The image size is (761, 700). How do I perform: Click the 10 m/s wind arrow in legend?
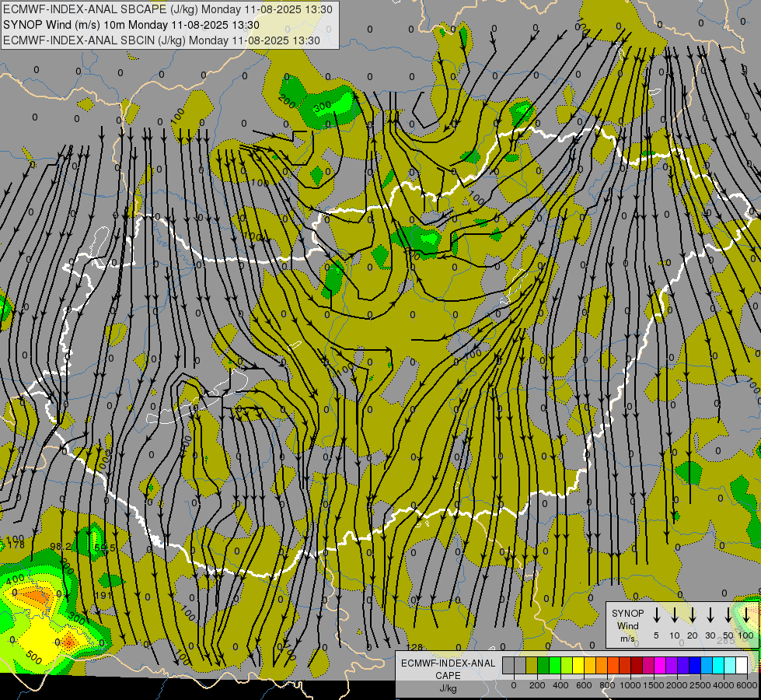click(x=674, y=615)
